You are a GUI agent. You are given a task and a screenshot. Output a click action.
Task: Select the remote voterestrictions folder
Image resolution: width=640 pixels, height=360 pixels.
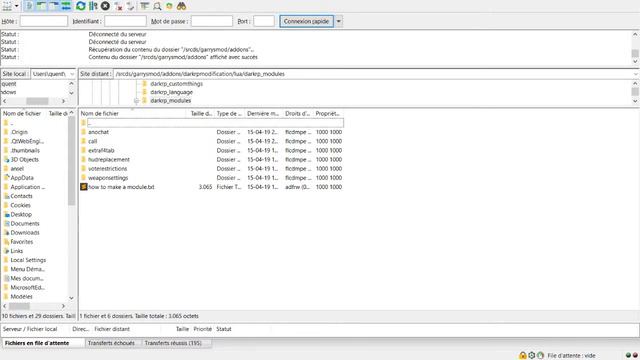(x=211, y=169)
